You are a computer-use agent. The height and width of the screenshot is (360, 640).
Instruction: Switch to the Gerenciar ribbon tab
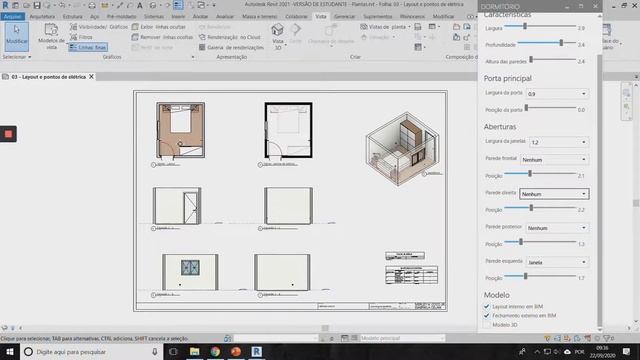[344, 17]
